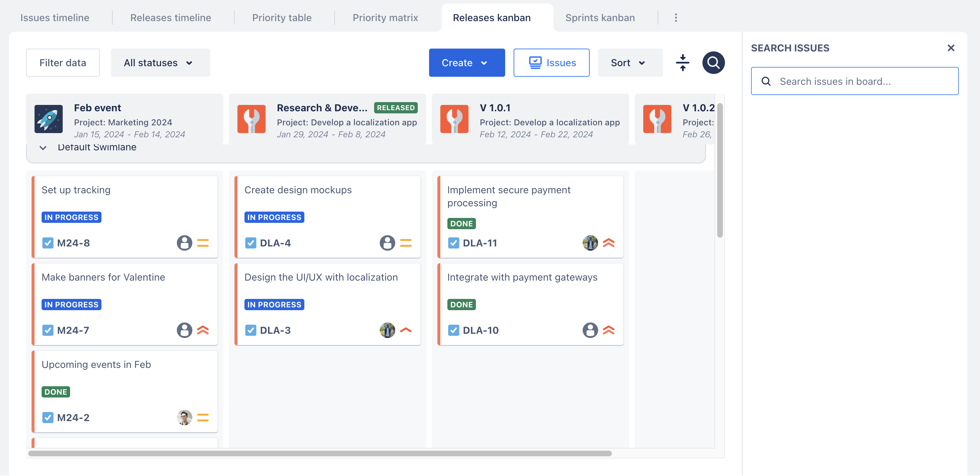Viewport: 980px width, 476px height.
Task: Switch to the Priority matrix tab
Action: pos(385,18)
